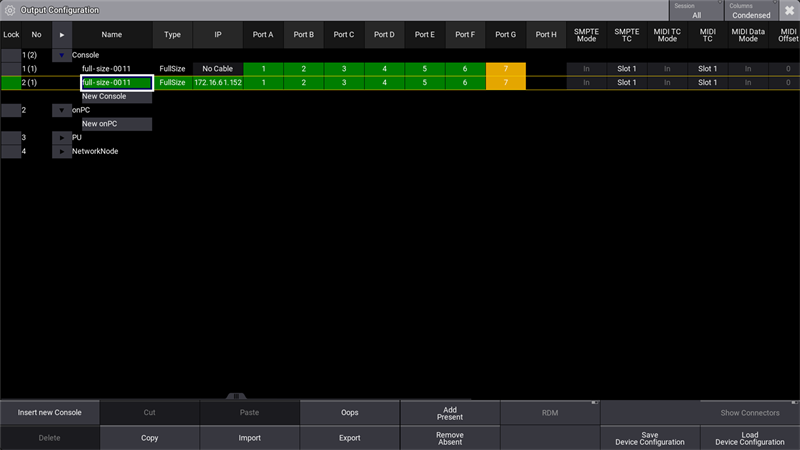Click the bottom toolbar drag handle
Image resolution: width=800 pixels, height=450 pixels.
pyautogui.click(x=238, y=397)
